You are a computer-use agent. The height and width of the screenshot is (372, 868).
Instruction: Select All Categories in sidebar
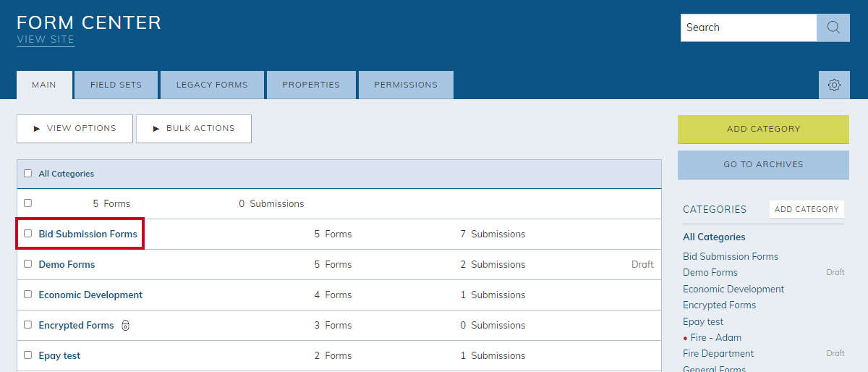(x=714, y=237)
